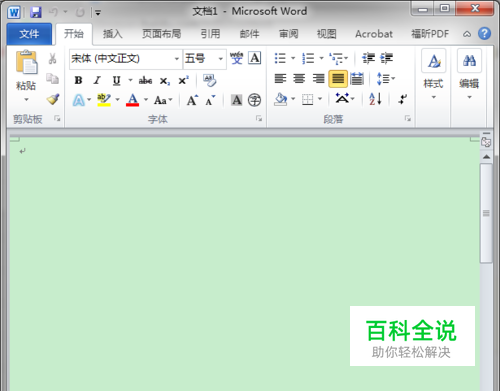Decrease the paragraph indent
Screen dimensions: 500x391
369,58
